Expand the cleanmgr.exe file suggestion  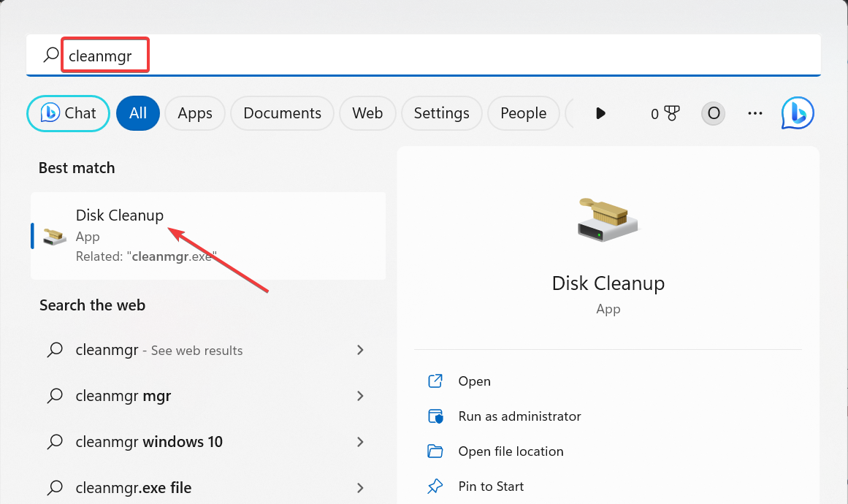coord(359,487)
